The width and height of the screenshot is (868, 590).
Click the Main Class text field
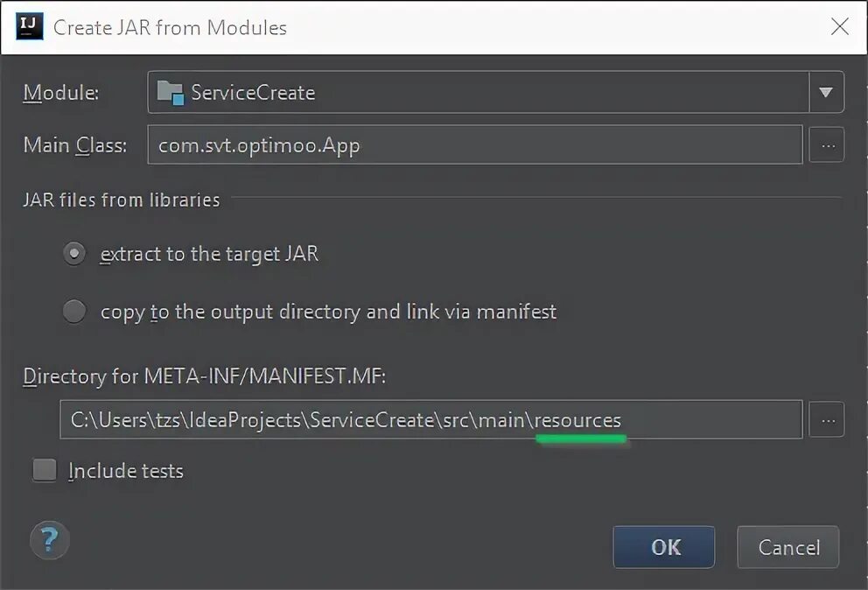[x=474, y=145]
